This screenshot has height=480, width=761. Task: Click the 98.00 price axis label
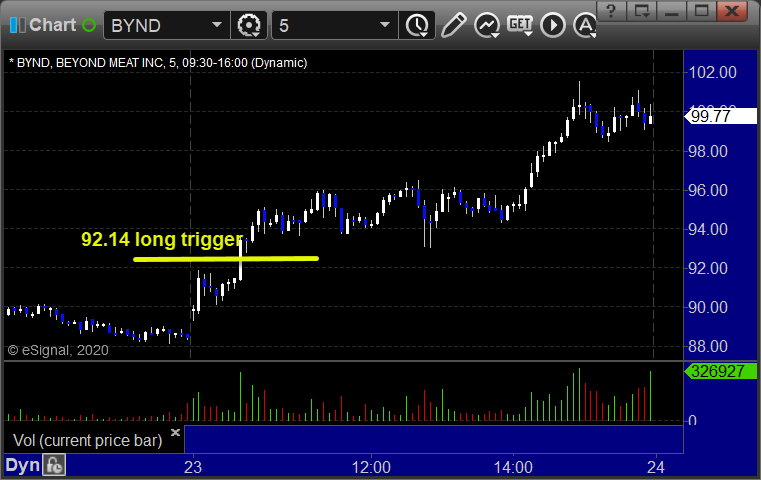point(708,151)
